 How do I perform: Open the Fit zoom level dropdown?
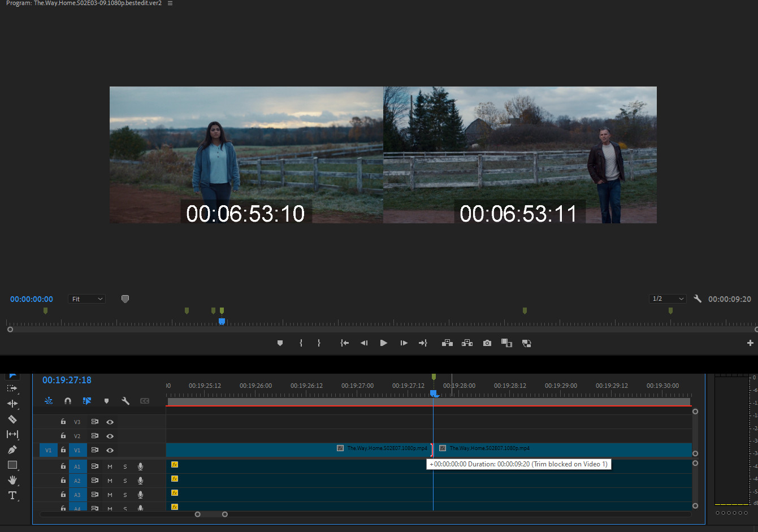86,299
